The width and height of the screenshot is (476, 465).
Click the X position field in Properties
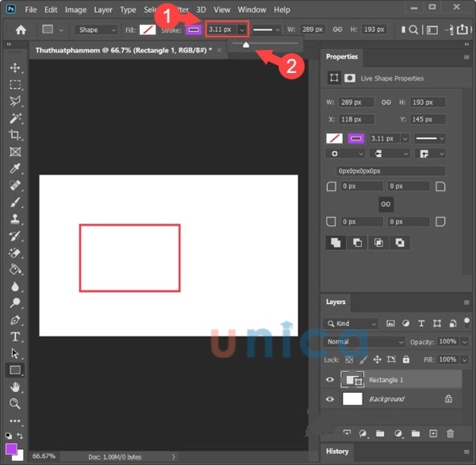coord(357,119)
